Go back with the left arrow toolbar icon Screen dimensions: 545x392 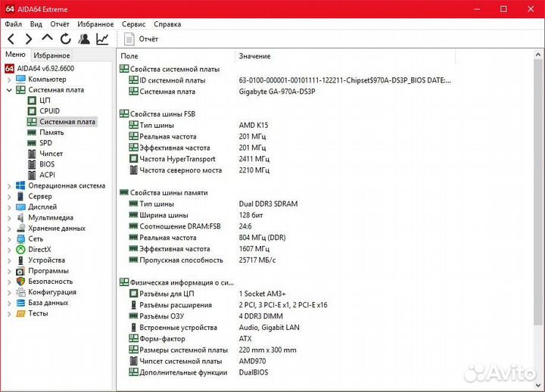11,39
